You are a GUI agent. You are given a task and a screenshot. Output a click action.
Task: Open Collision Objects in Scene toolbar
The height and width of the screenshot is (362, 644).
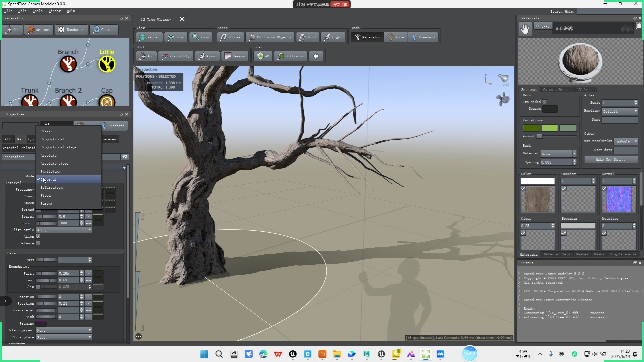coord(270,37)
